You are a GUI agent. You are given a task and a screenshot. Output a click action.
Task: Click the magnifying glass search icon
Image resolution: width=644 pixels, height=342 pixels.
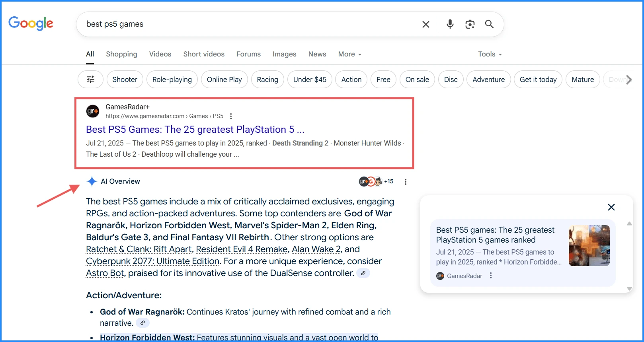point(489,24)
